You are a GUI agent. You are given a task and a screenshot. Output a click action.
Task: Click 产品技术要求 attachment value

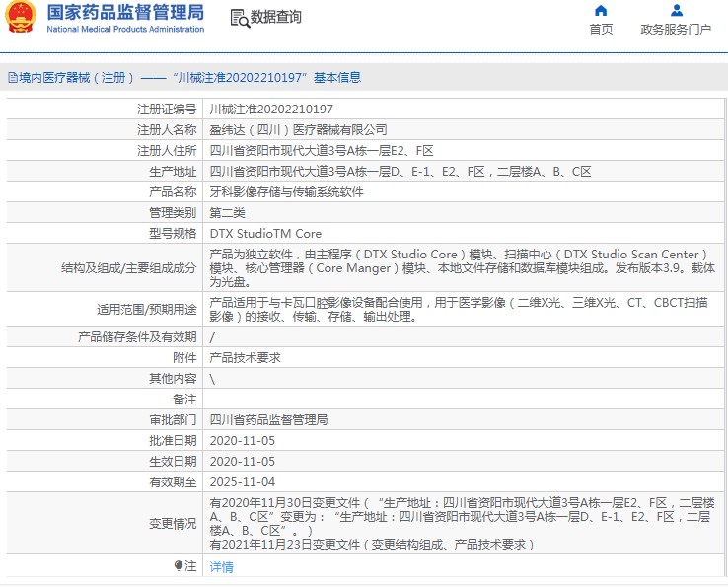pyautogui.click(x=246, y=357)
